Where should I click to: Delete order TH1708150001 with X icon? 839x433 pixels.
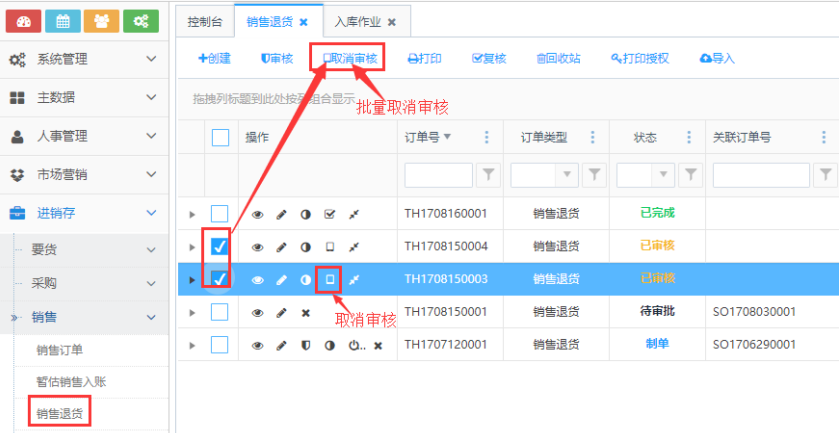point(306,312)
